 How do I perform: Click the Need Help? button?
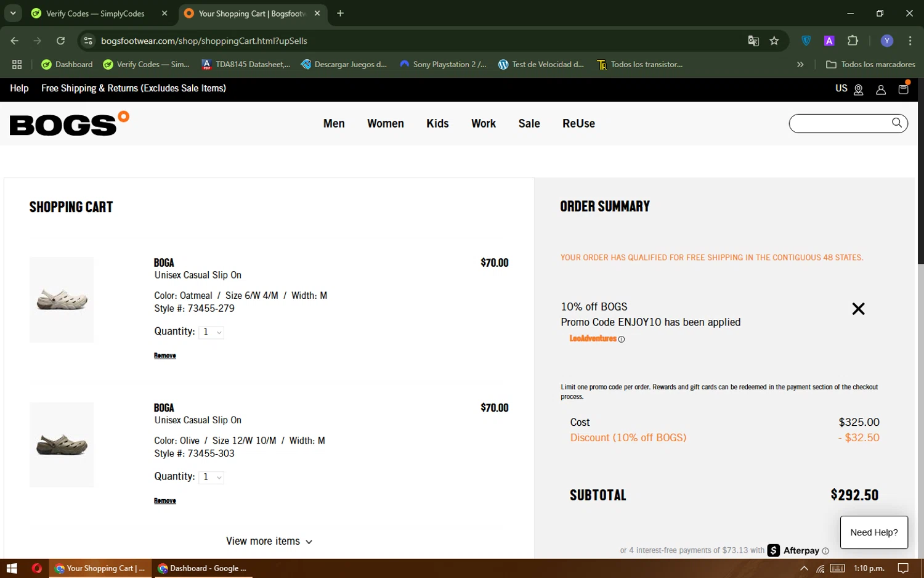click(874, 532)
